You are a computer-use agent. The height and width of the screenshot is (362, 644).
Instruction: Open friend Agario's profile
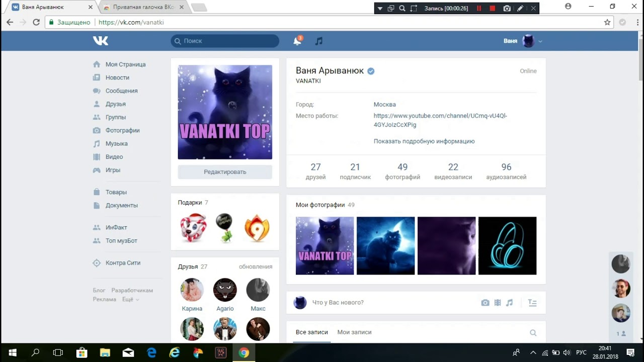point(225,295)
